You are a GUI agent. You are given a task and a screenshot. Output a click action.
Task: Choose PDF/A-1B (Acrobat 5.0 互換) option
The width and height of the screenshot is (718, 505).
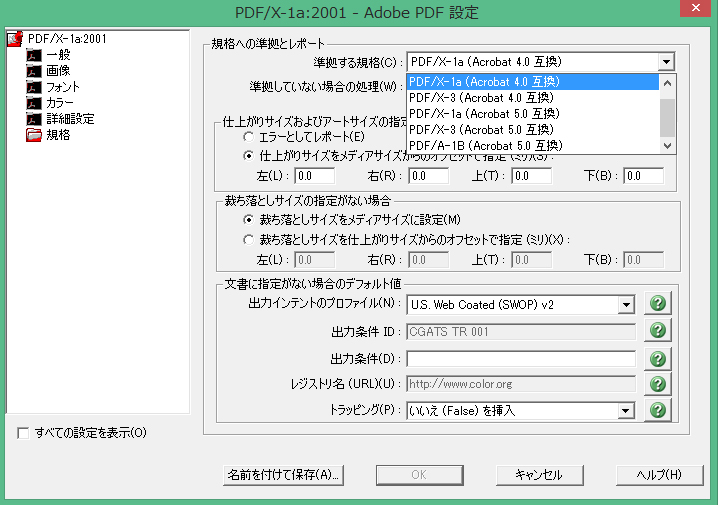click(533, 146)
